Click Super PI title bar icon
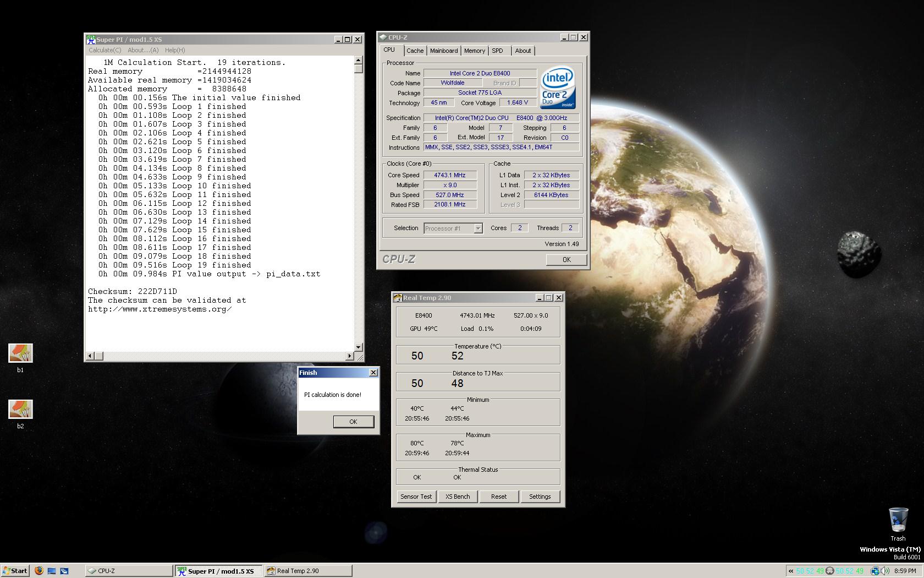924x578 pixels. pyautogui.click(x=91, y=39)
